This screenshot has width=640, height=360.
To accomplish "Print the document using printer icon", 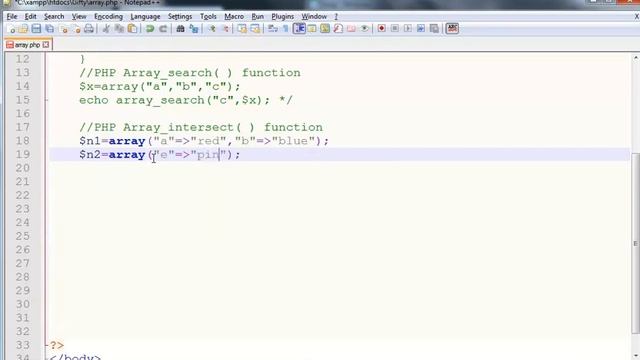I will point(89,29).
